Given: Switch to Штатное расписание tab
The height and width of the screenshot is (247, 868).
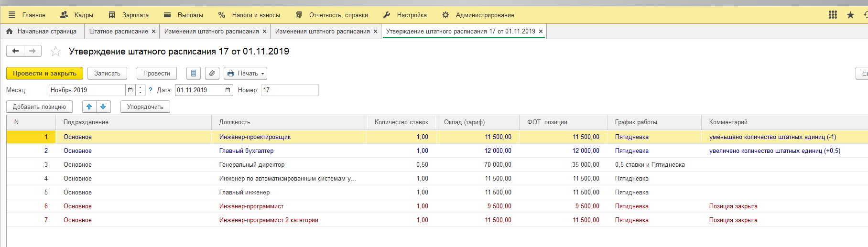Looking at the screenshot, I should [x=118, y=31].
